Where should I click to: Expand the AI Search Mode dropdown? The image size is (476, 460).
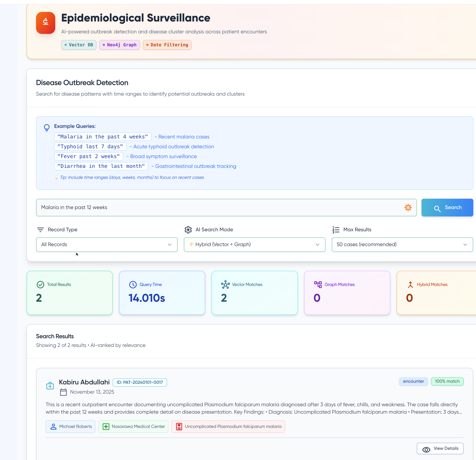click(254, 245)
